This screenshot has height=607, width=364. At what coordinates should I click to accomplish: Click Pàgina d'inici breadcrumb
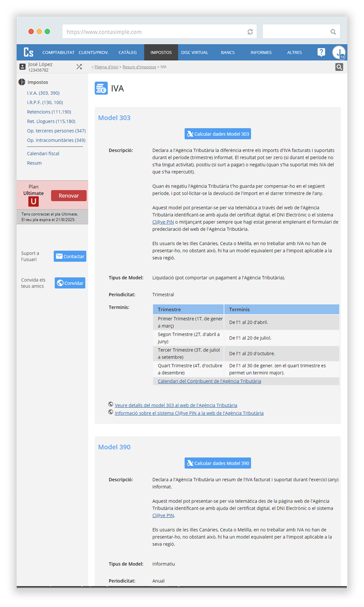106,67
